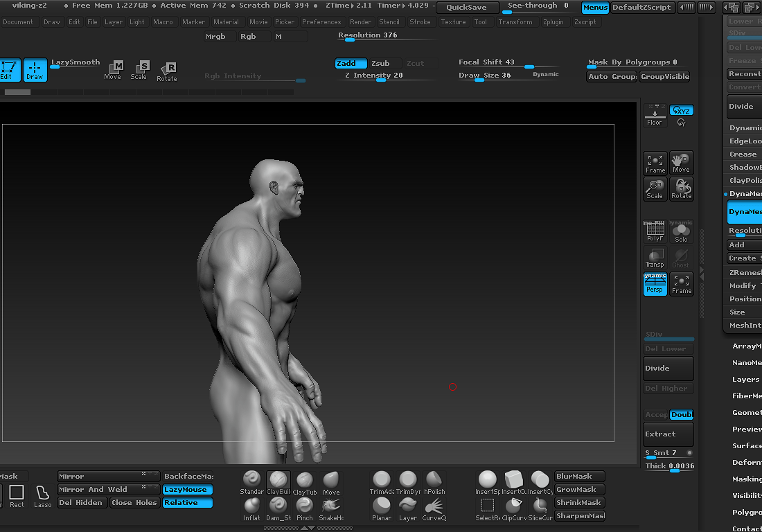Viewport: 762px width, 532px height.
Task: Select the TrimDynamic brush
Action: 408,483
